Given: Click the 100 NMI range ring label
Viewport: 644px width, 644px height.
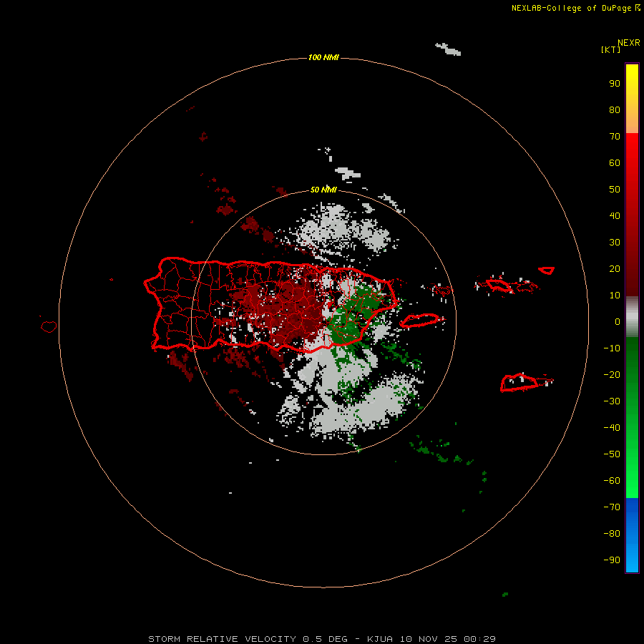Looking at the screenshot, I should (323, 57).
